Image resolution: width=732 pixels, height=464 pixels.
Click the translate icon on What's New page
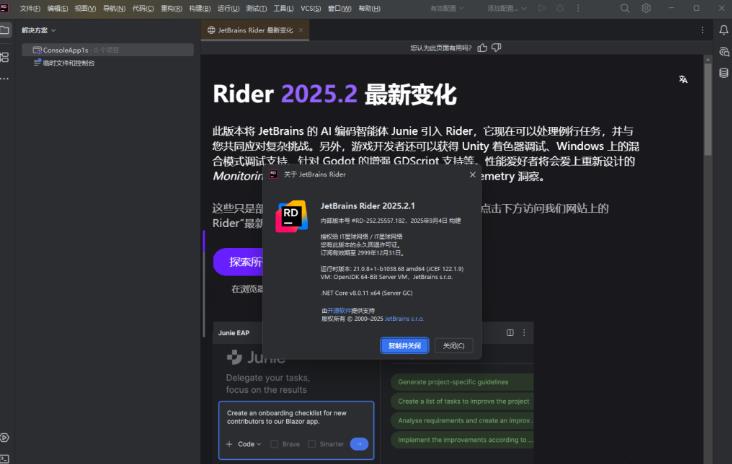tap(683, 79)
